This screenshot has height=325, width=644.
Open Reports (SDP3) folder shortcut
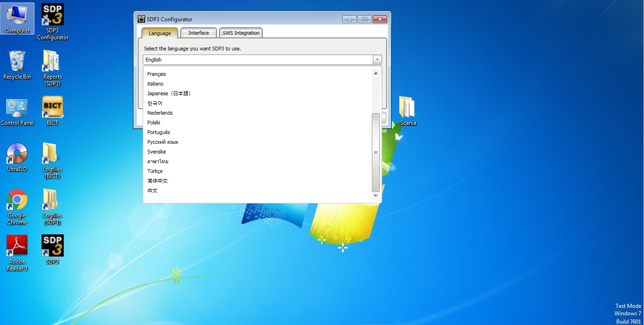point(53,68)
